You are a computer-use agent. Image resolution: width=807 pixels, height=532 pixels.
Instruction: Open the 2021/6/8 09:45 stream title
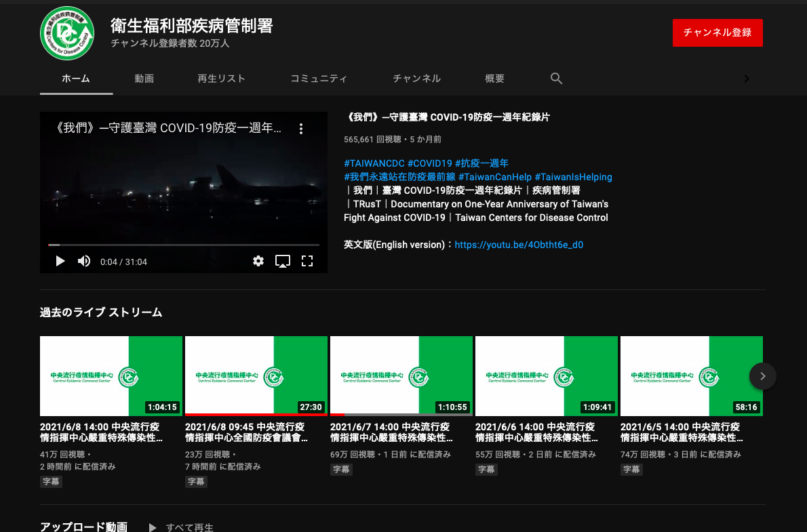pos(247,432)
